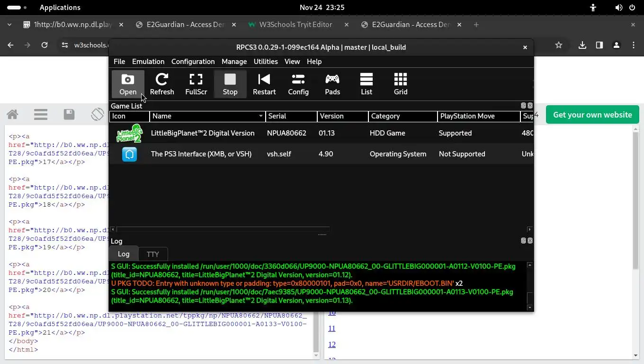Select the PS3 Interface vsh.self icon

pyautogui.click(x=129, y=154)
